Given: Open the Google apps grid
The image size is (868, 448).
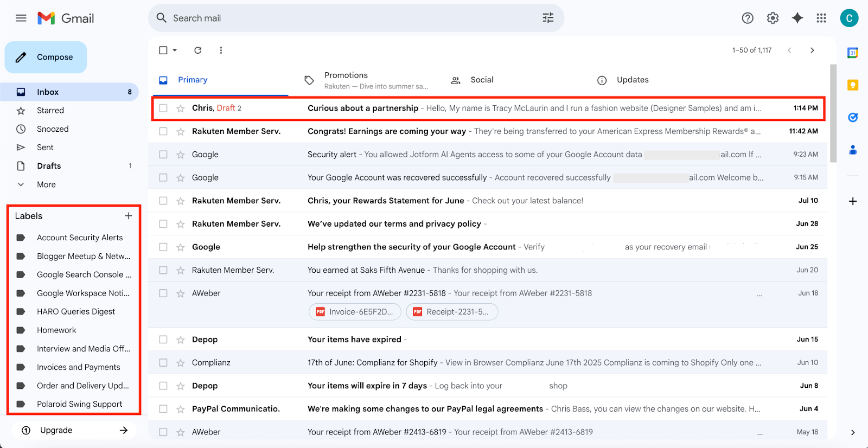Looking at the screenshot, I should tap(821, 18).
